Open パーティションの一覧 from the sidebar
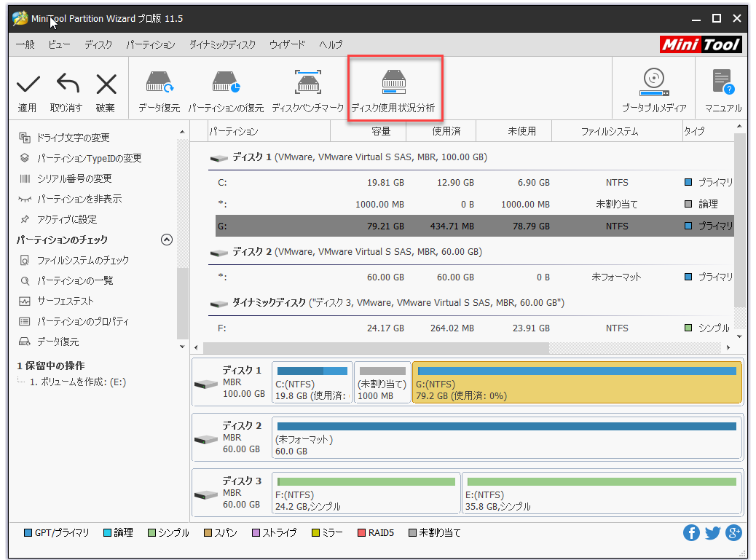The image size is (756, 560). (x=75, y=280)
